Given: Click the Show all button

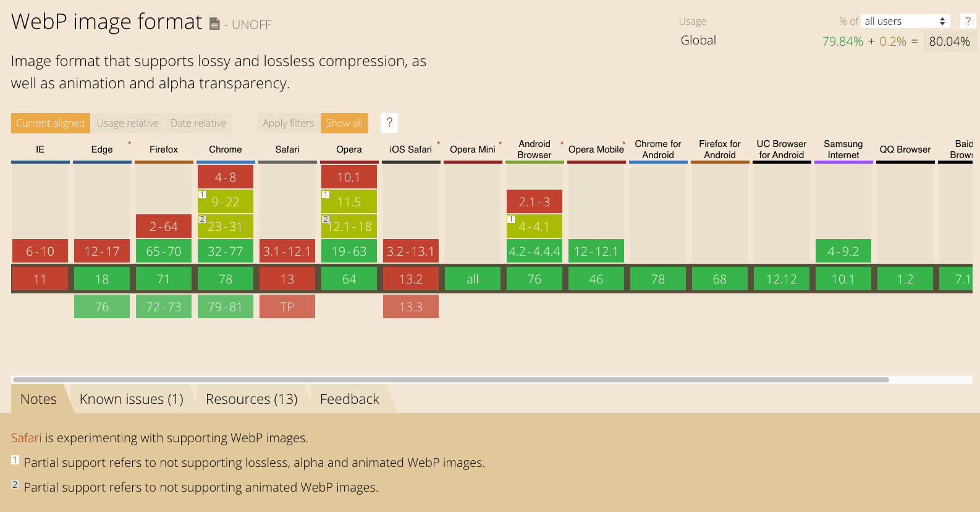Looking at the screenshot, I should (344, 123).
